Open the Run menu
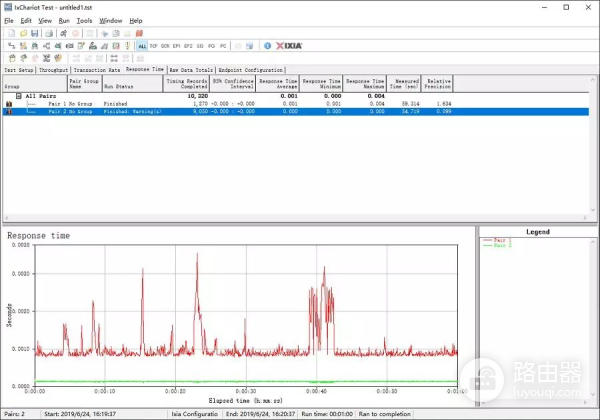This screenshot has height=420, width=600. [64, 20]
